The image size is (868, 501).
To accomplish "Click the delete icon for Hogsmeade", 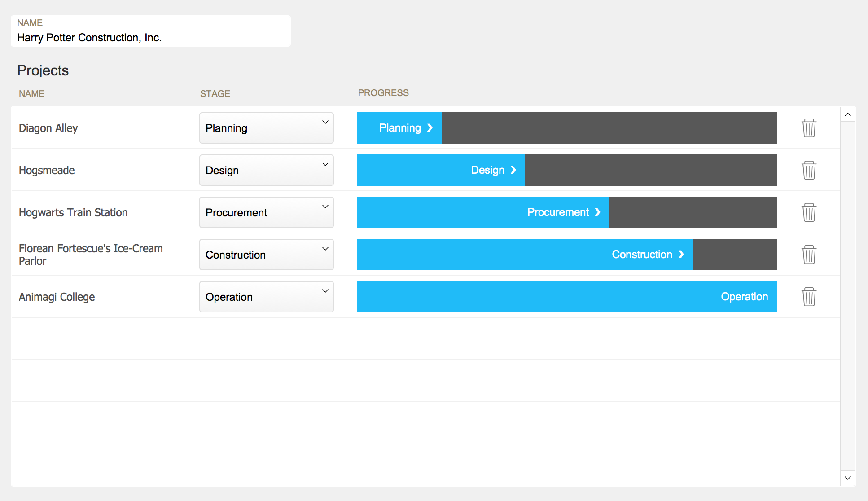I will [810, 169].
